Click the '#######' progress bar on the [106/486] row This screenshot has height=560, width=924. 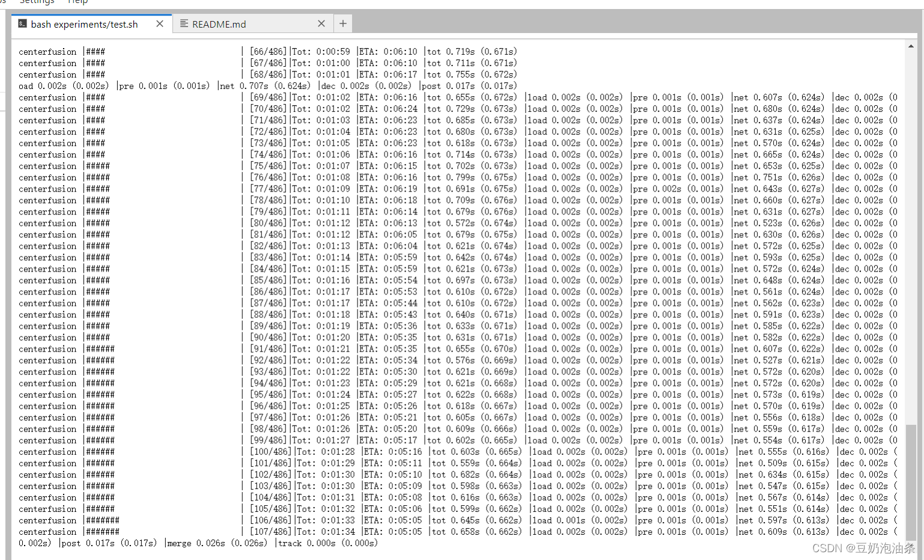103,520
